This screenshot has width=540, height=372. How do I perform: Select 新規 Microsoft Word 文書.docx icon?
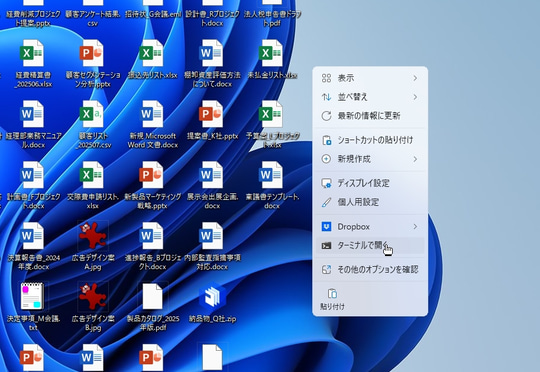point(152,114)
